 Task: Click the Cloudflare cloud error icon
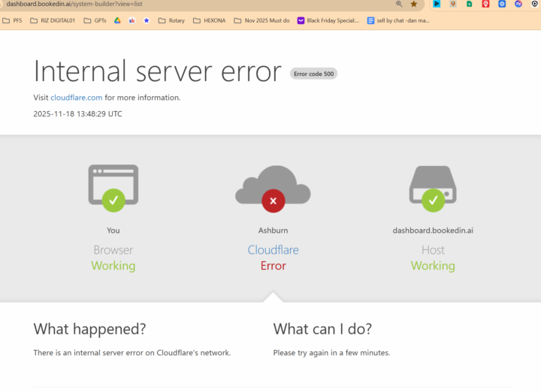click(273, 188)
